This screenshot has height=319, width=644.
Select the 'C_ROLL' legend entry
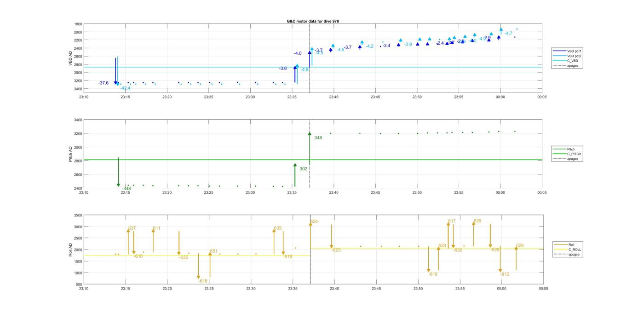click(568, 249)
